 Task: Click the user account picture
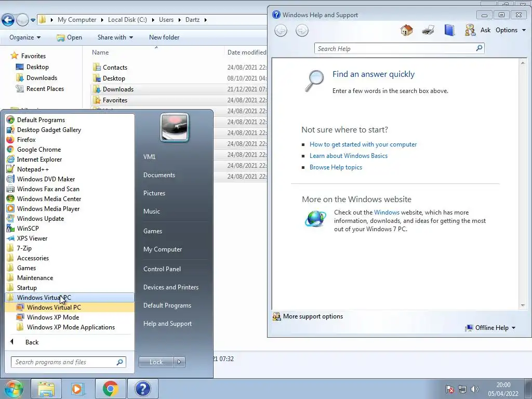coord(175,127)
